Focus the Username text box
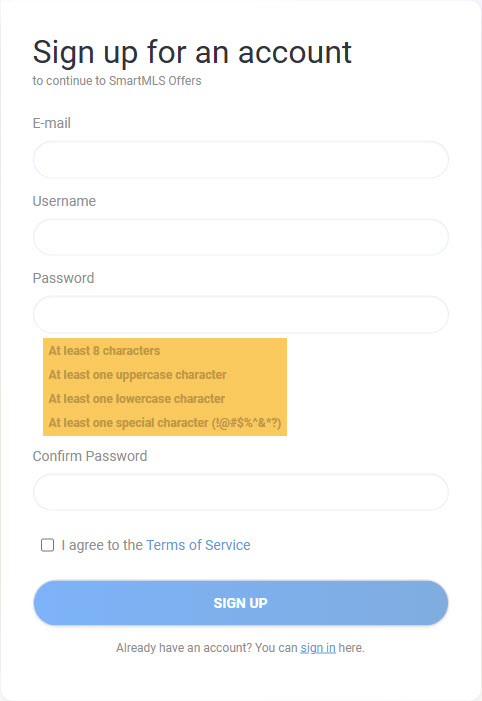The height and width of the screenshot is (701, 482). (x=241, y=237)
